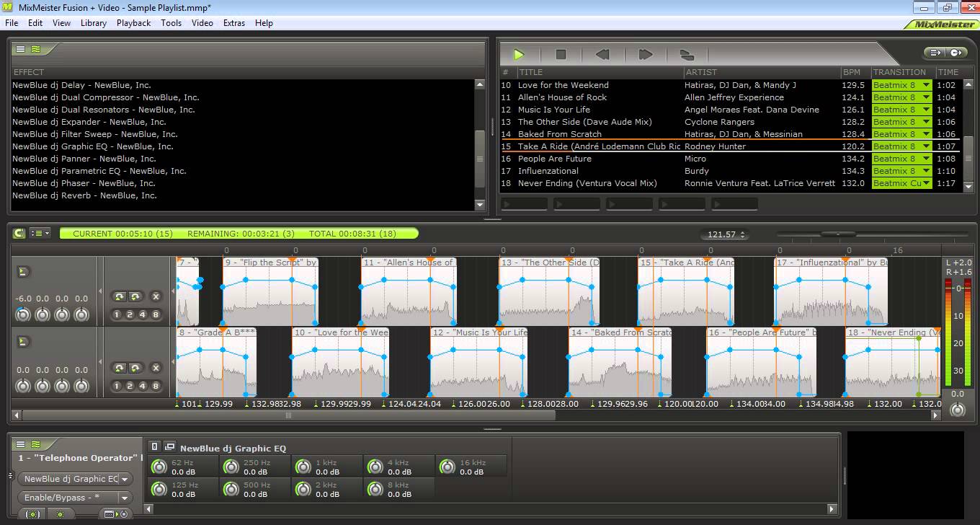Sort playlist by the ARTIST column header

(762, 72)
